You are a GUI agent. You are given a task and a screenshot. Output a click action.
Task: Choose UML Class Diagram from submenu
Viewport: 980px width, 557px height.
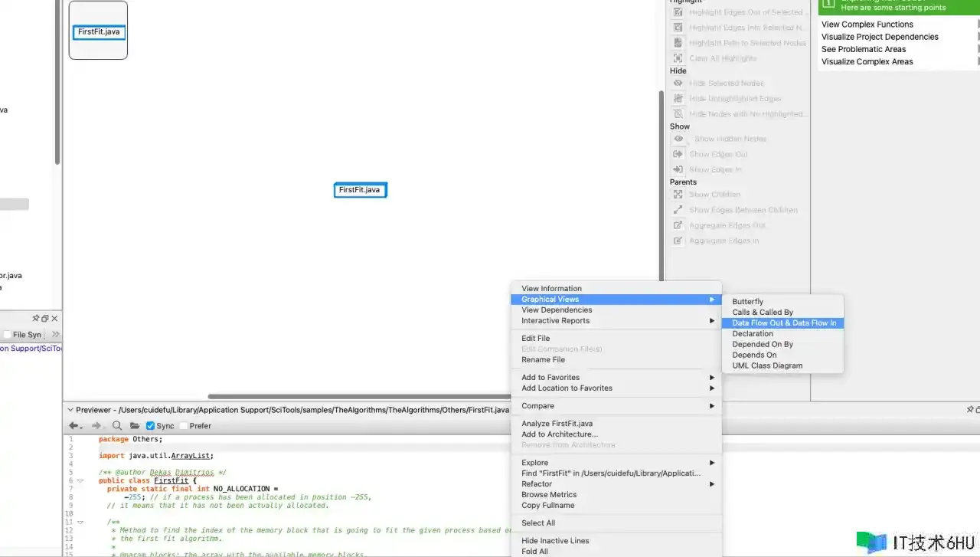pos(767,365)
